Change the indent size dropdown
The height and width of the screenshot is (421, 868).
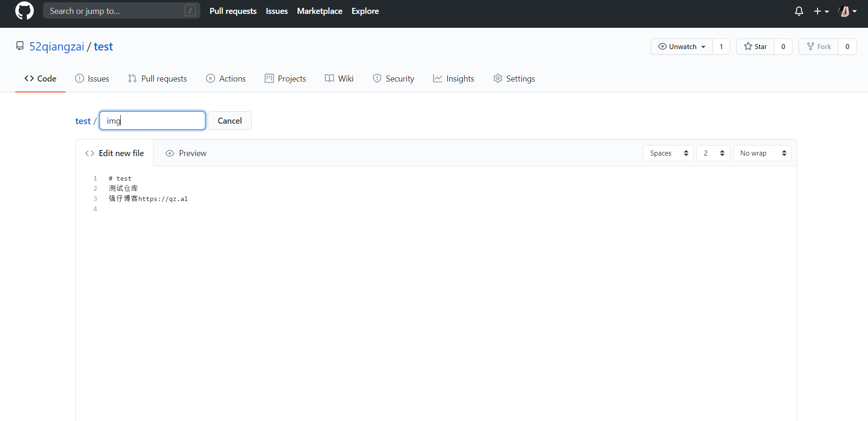click(x=713, y=153)
